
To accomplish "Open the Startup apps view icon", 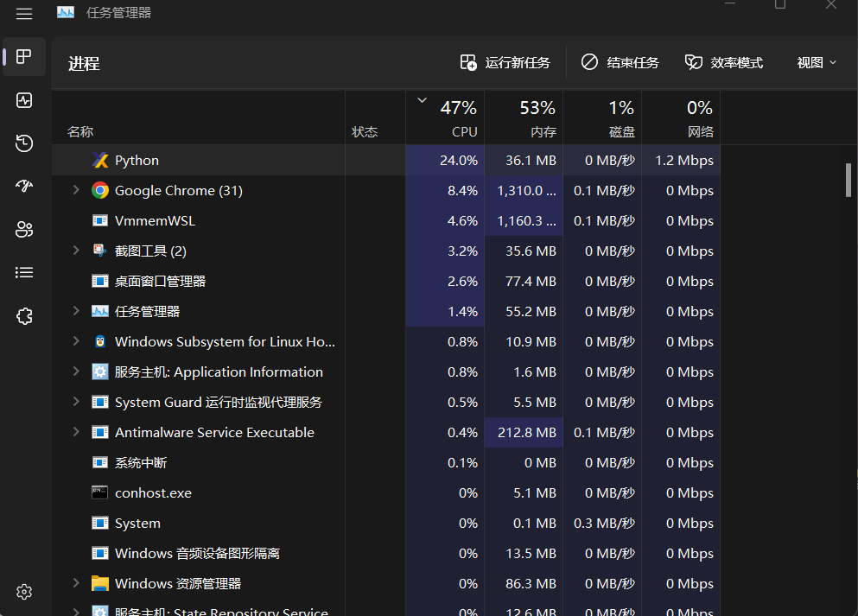I will click(x=23, y=186).
